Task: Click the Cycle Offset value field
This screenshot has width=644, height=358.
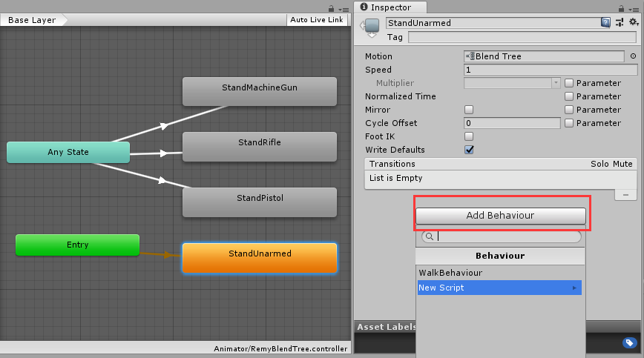Action: pos(512,123)
